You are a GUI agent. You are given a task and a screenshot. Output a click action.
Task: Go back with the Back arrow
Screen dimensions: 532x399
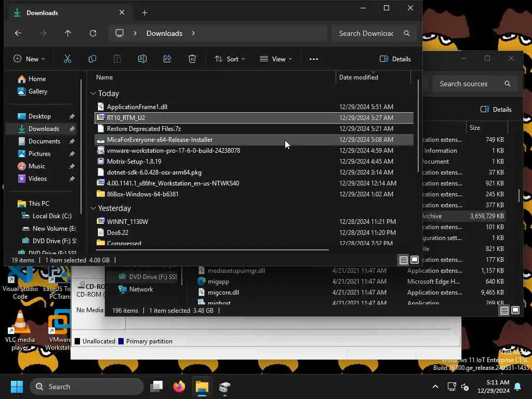pos(18,33)
